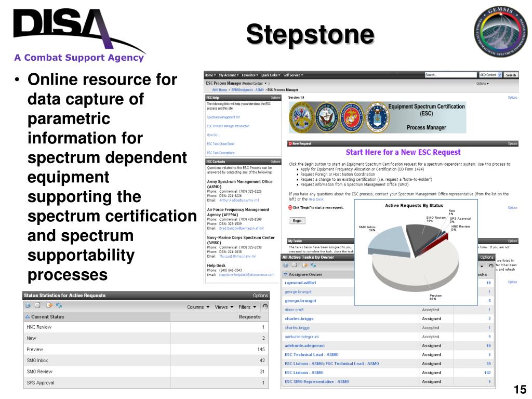Click red icon on New Request header
Viewport: 532px width, 399px height.
click(x=290, y=143)
